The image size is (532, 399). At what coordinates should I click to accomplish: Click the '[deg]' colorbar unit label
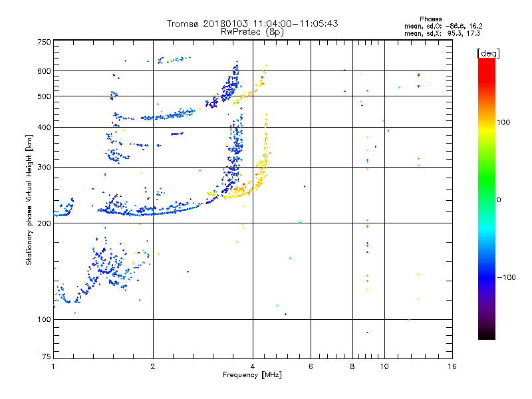pyautogui.click(x=488, y=53)
